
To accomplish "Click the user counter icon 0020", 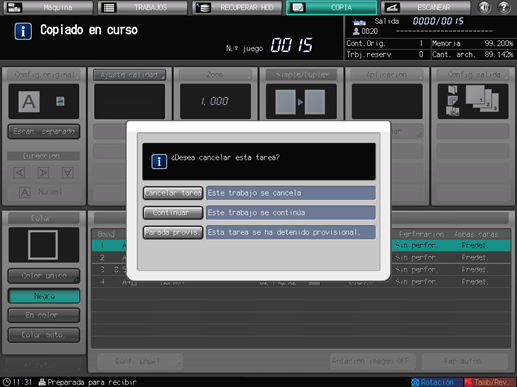I will (x=356, y=31).
